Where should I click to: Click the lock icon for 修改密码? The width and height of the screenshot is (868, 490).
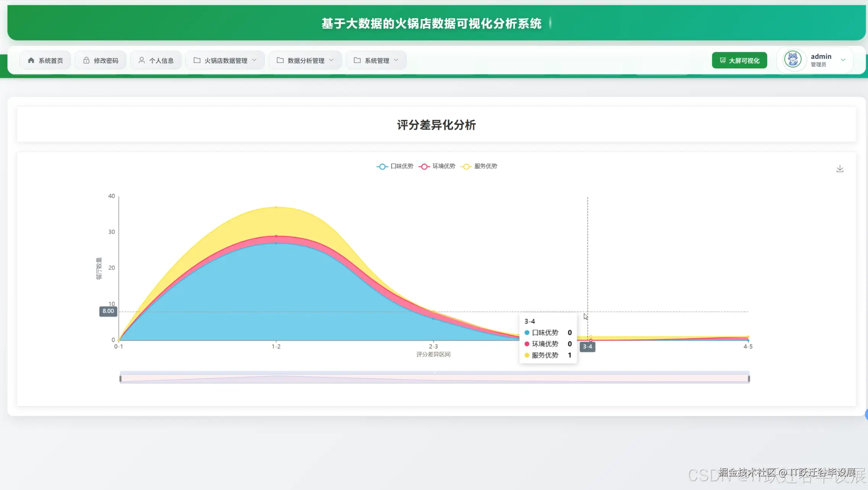86,60
